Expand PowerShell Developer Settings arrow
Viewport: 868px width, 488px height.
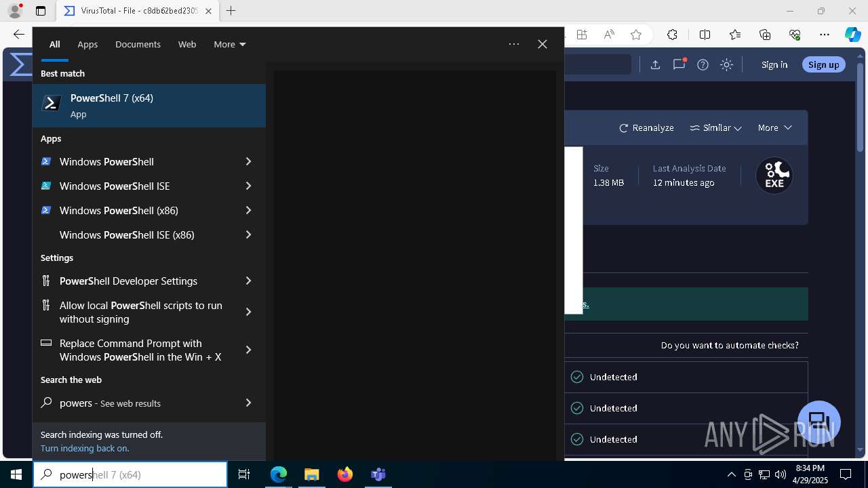point(248,281)
